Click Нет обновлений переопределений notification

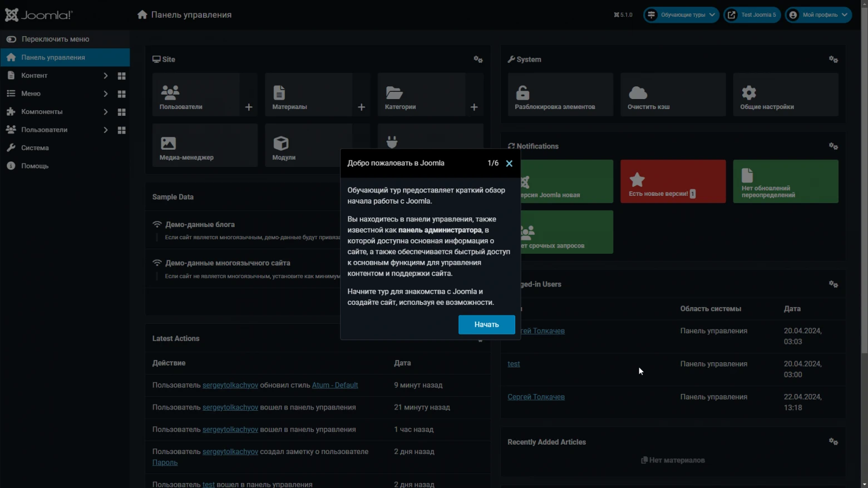coord(785,181)
